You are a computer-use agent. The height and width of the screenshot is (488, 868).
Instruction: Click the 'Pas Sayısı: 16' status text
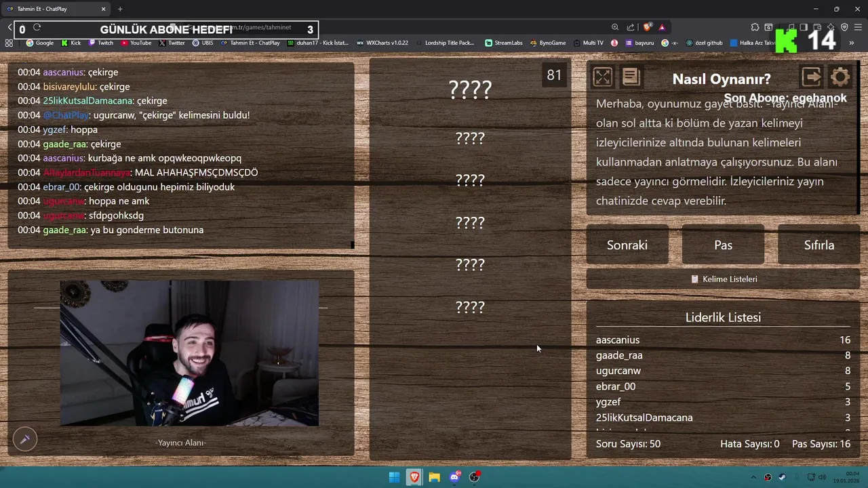coord(821,444)
